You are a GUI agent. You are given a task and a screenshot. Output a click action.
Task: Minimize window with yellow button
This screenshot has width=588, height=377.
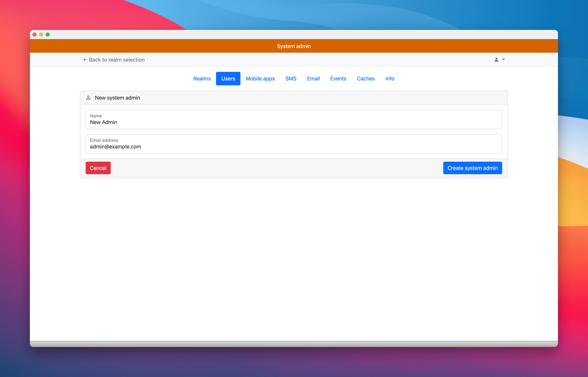(x=41, y=35)
